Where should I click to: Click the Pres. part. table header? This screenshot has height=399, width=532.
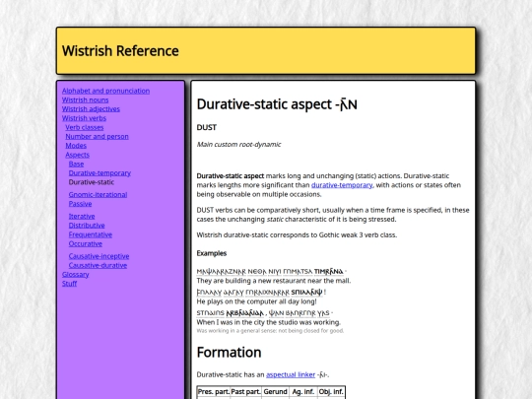point(214,392)
